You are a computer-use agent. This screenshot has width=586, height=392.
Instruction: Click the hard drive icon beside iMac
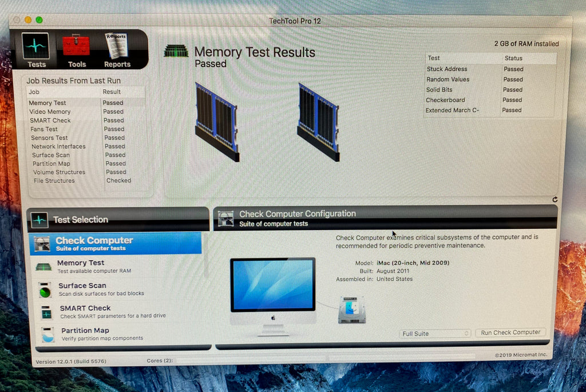click(x=351, y=310)
